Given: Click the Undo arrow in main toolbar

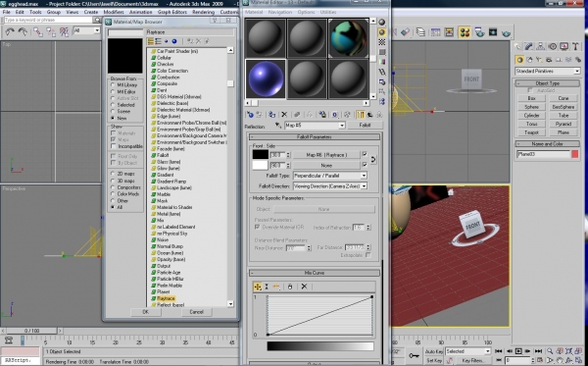Looking at the screenshot, I should pos(10,32).
